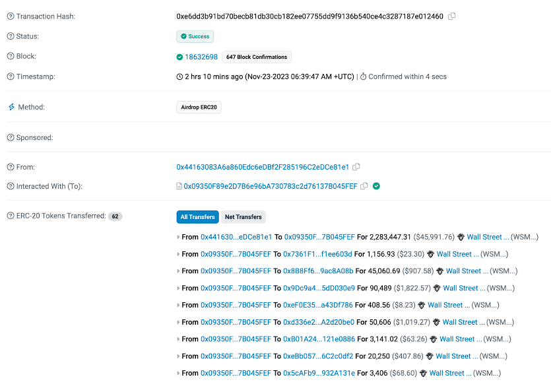Switch to the Net Transfers tab

243,216
